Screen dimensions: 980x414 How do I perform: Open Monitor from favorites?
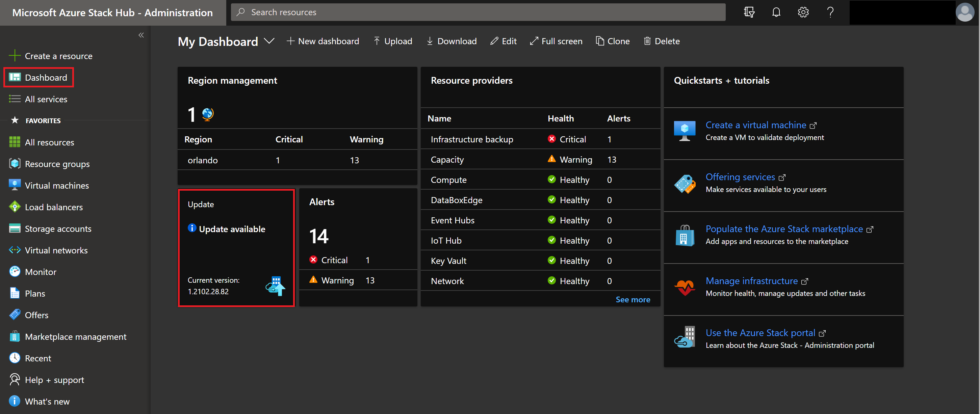(x=40, y=272)
